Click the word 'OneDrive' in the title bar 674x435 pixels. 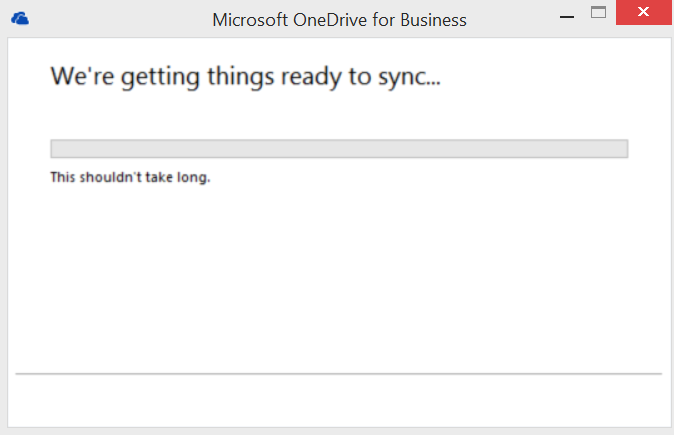(x=329, y=19)
